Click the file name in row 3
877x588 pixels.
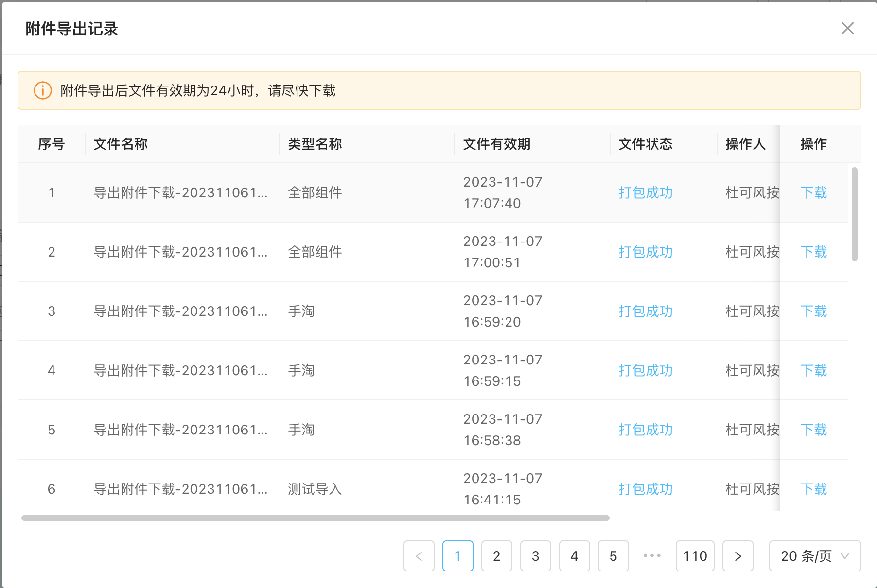(x=180, y=311)
